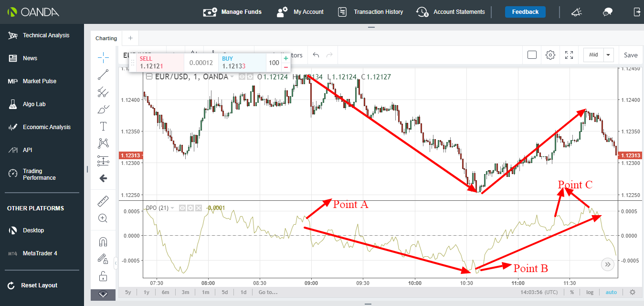Open the Mid price type dropdown
Screen dimensions: 644x306
(x=608, y=55)
